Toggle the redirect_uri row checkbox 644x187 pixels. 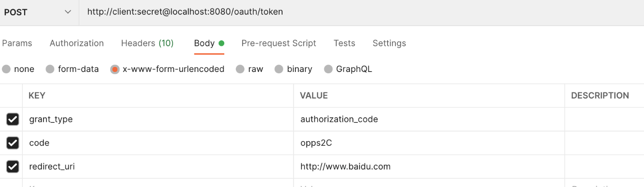[12, 167]
